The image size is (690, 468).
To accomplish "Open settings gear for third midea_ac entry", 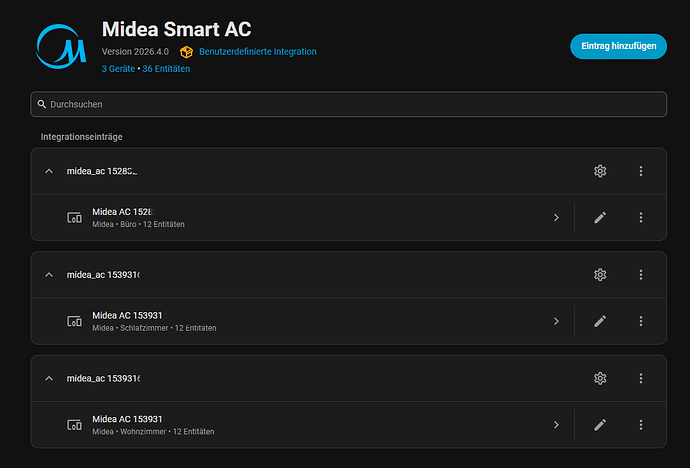I will [x=600, y=378].
